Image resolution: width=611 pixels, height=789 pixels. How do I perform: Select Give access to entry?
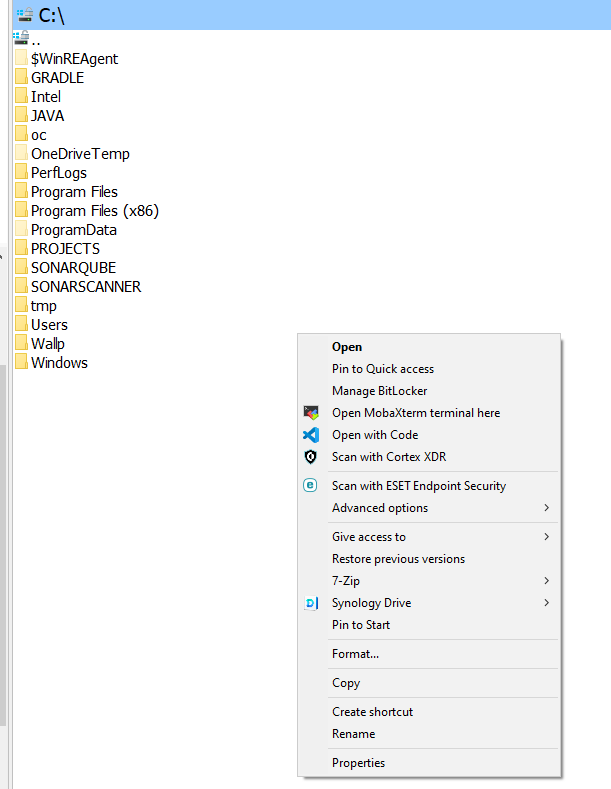coord(429,537)
